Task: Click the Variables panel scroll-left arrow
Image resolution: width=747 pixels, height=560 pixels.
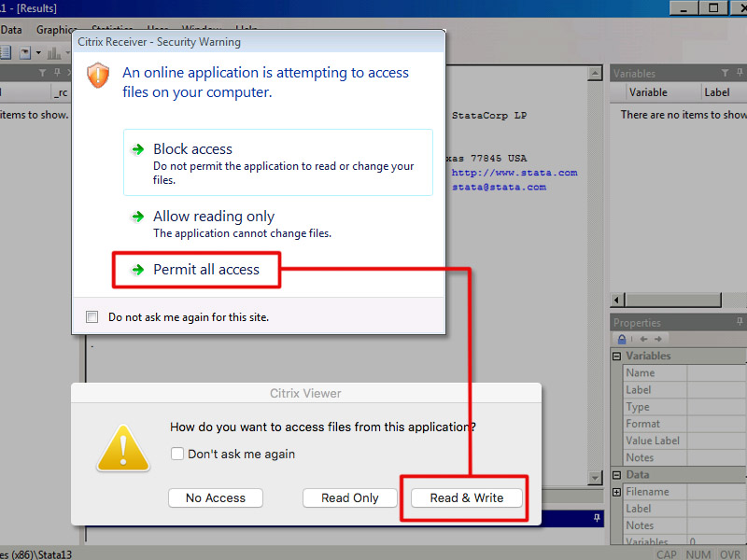Action: (617, 300)
